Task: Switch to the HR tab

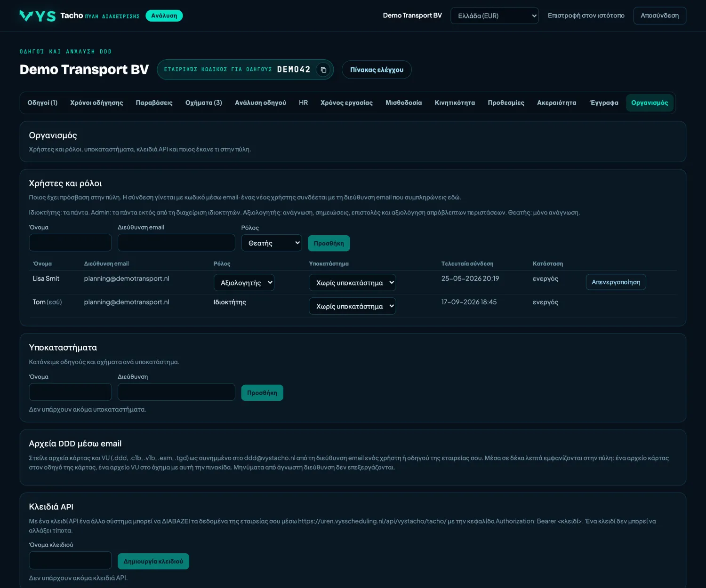Action: [x=303, y=103]
